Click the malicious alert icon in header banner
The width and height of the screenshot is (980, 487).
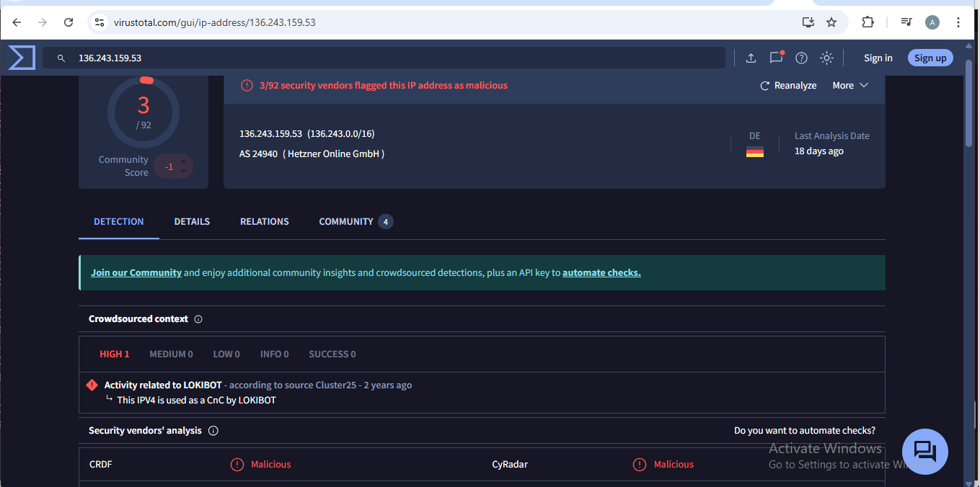[x=247, y=86]
